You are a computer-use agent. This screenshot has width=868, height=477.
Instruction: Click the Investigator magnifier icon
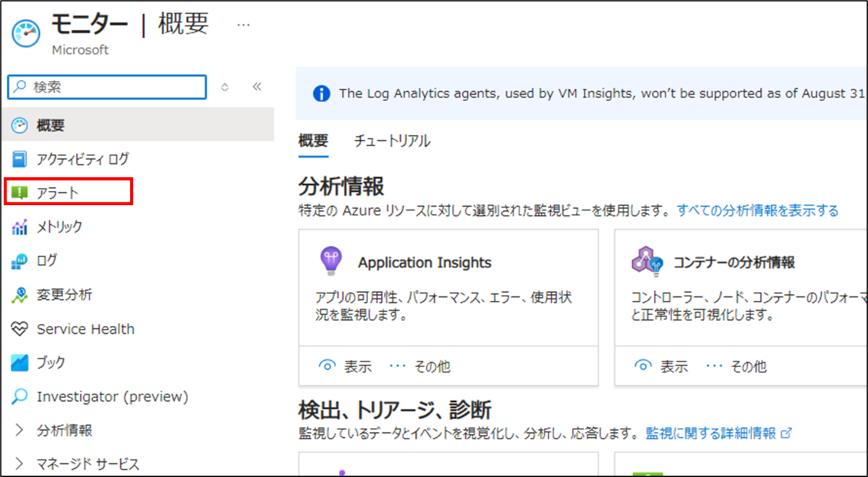coord(20,397)
